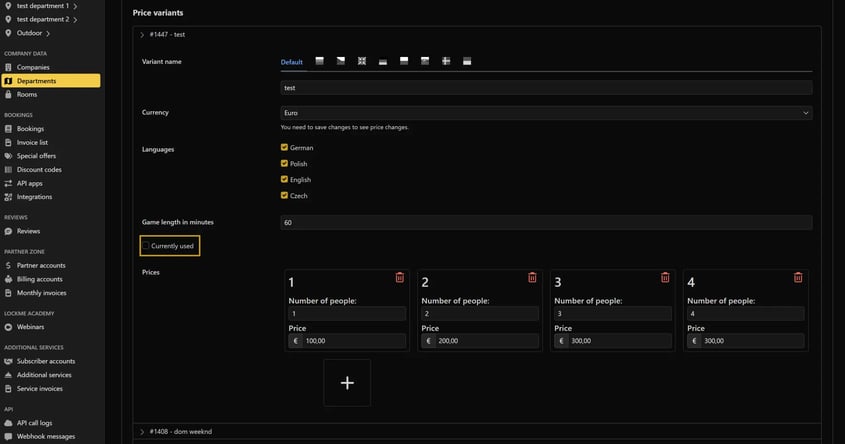Uncheck the Czech language checkbox
The image size is (845, 444).
(x=285, y=196)
